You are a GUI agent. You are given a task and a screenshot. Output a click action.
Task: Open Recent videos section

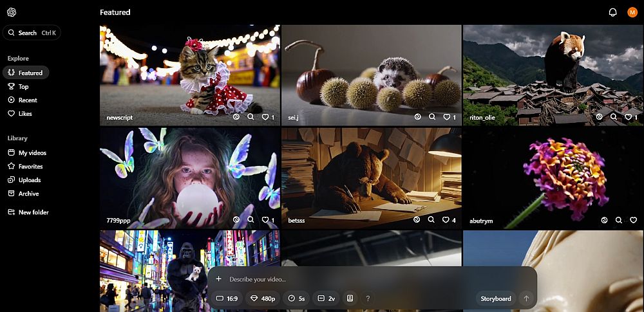(23, 100)
